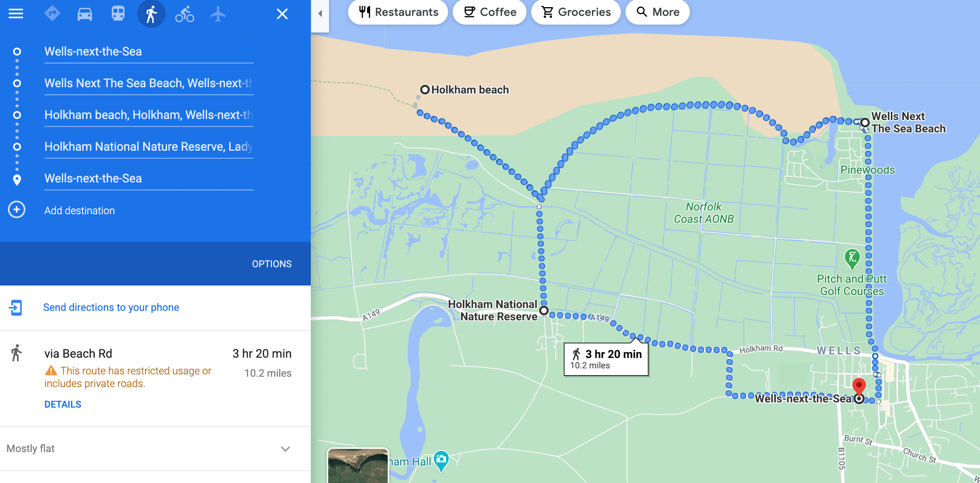Select best travel mode icon
This screenshot has height=483, width=980.
pyautogui.click(x=52, y=14)
